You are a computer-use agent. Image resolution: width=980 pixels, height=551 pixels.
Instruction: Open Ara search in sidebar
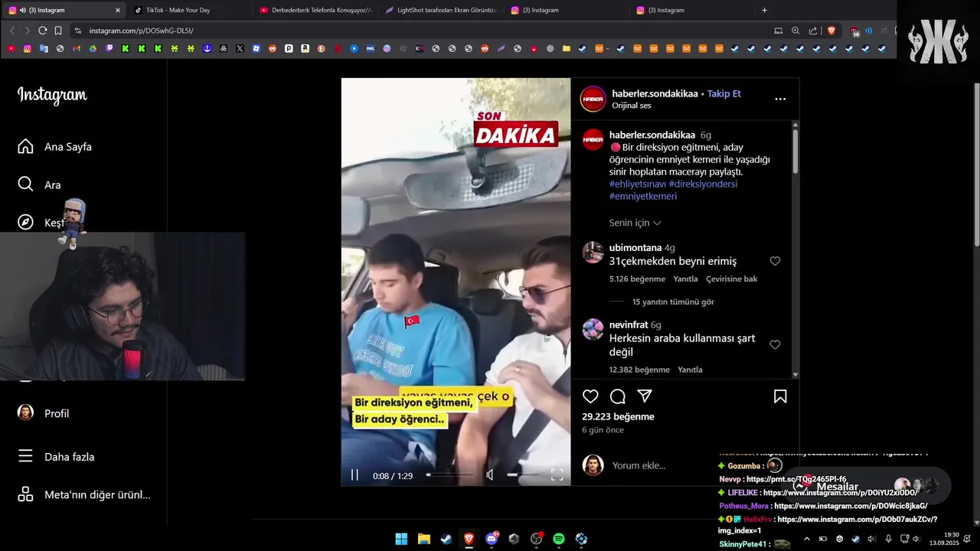coord(40,184)
